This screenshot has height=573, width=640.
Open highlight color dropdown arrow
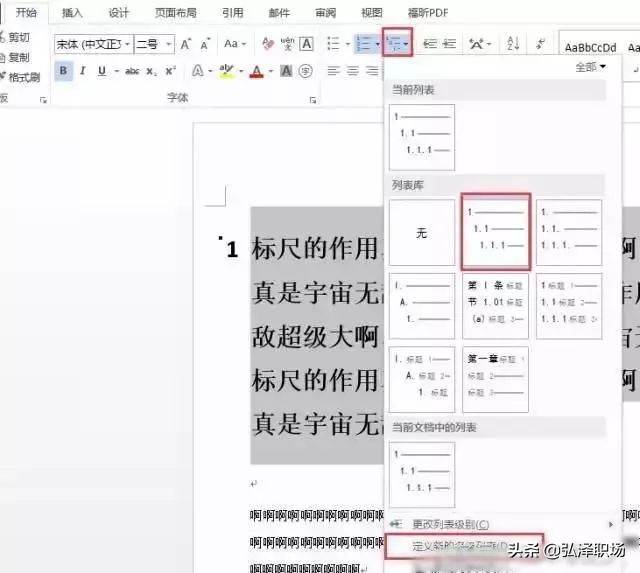[x=241, y=72]
